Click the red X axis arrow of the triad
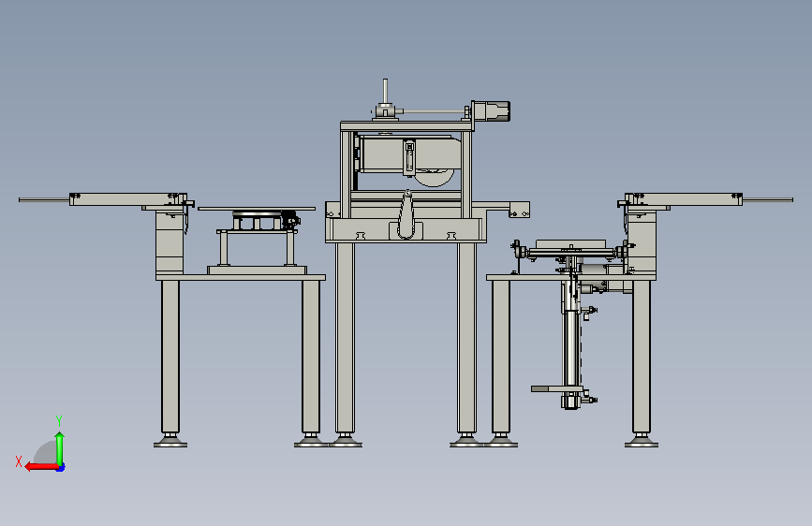The image size is (812, 526). point(41,467)
